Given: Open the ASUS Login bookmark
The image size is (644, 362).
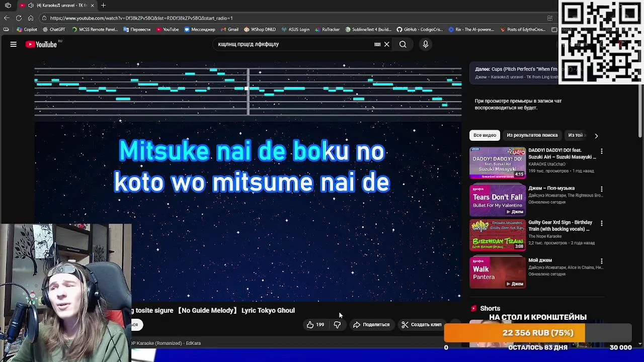Looking at the screenshot, I should (295, 30).
